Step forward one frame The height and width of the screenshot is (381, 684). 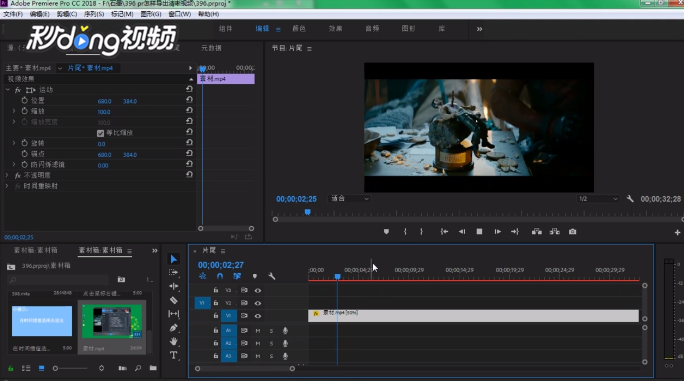[497, 232]
